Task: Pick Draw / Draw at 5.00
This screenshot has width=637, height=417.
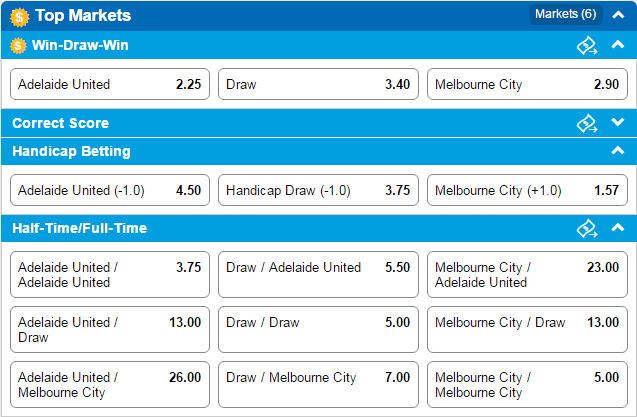Action: 318,330
